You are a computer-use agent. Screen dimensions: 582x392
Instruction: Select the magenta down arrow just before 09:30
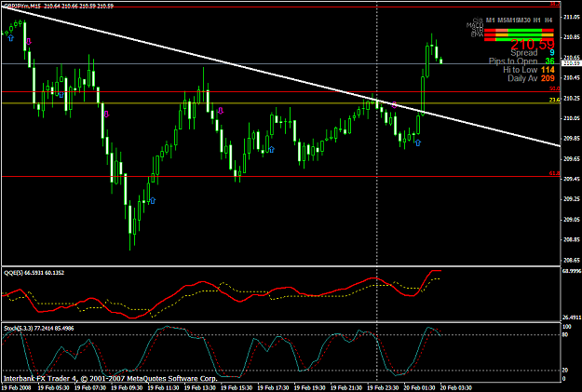coord(106,114)
